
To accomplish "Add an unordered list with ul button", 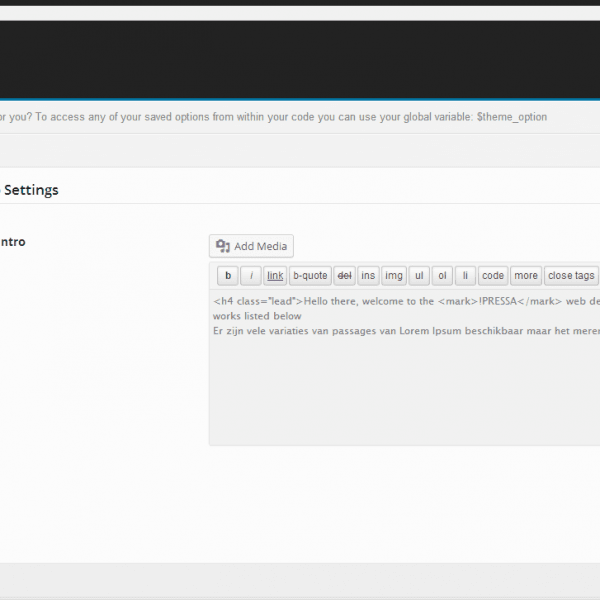I will (x=419, y=276).
